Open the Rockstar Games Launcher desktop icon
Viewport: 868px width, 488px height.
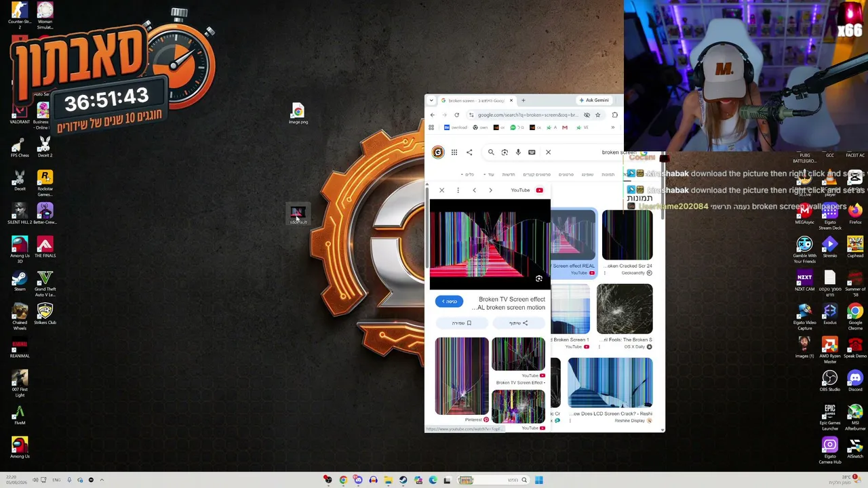pyautogui.click(x=45, y=182)
